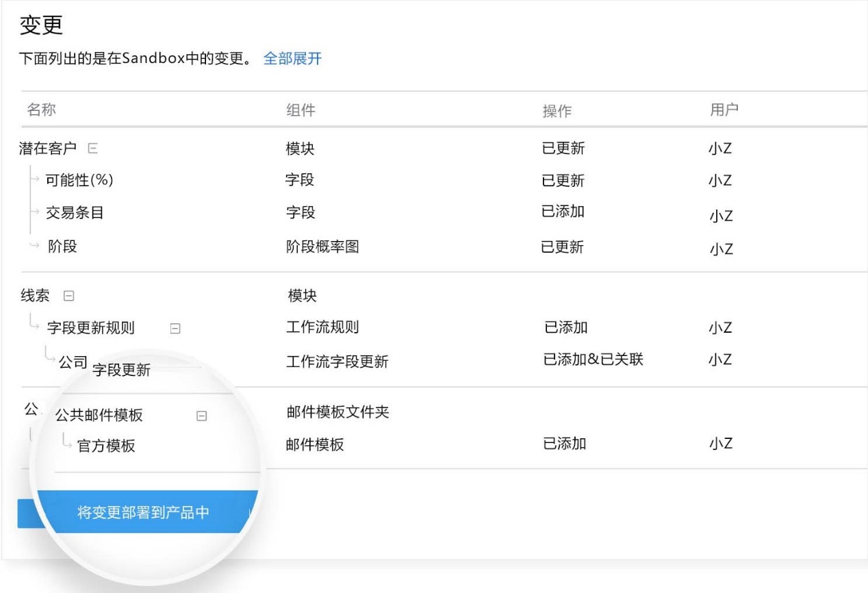This screenshot has height=593, width=868.
Task: Open the 官方模板 email template
Action: [x=106, y=446]
